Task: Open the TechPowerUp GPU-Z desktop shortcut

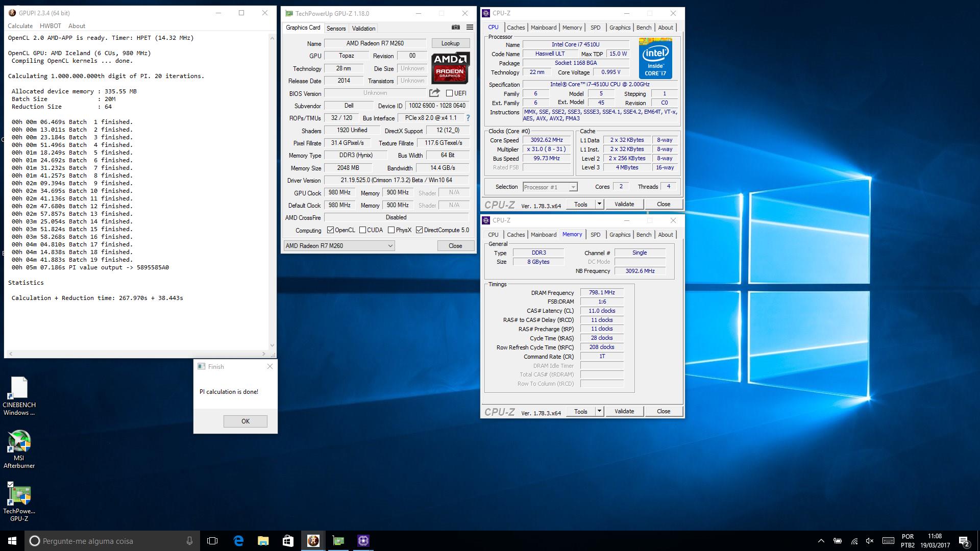Action: click(19, 502)
